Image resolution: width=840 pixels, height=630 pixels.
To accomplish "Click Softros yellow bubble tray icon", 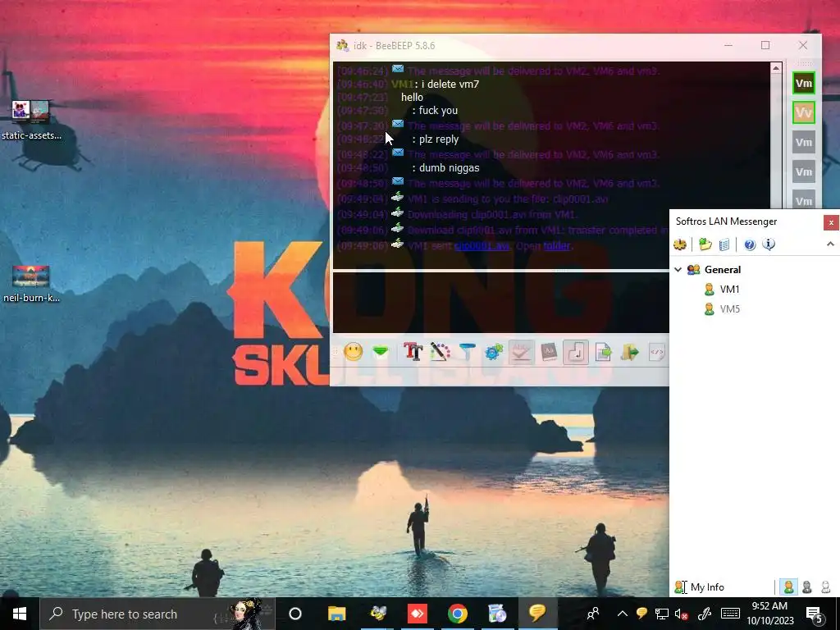I will (641, 614).
